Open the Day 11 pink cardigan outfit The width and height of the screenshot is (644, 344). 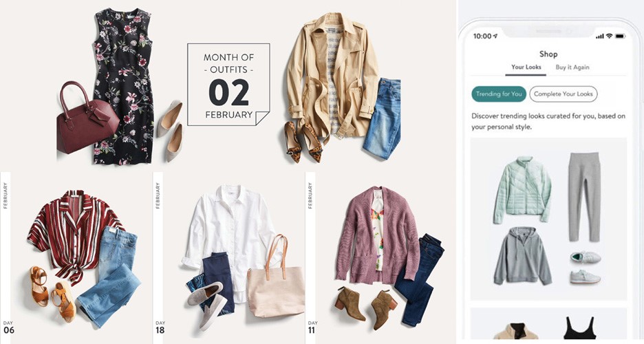381,258
